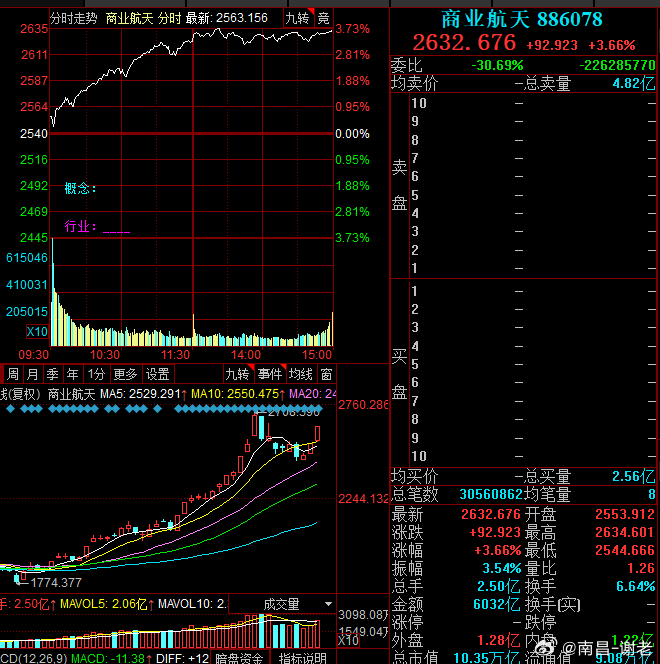Click the 2540 previous close axis label

[34, 134]
